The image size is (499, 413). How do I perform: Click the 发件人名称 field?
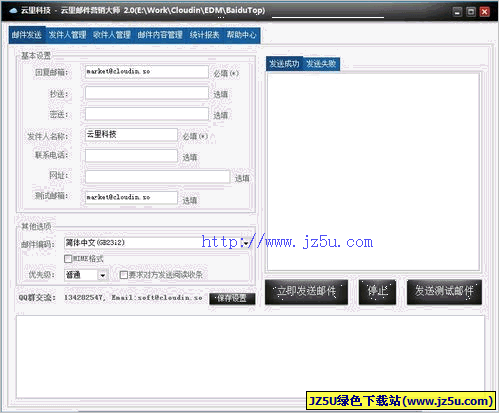[x=131, y=135]
